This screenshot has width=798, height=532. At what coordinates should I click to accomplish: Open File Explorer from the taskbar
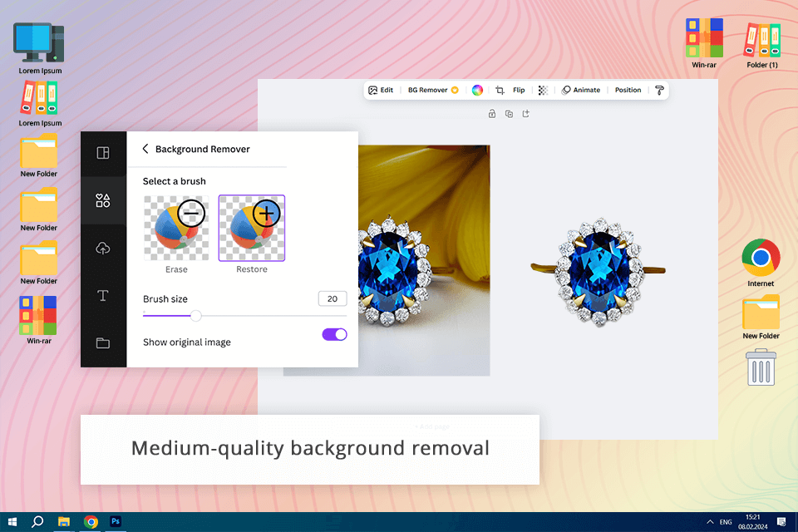(64, 522)
